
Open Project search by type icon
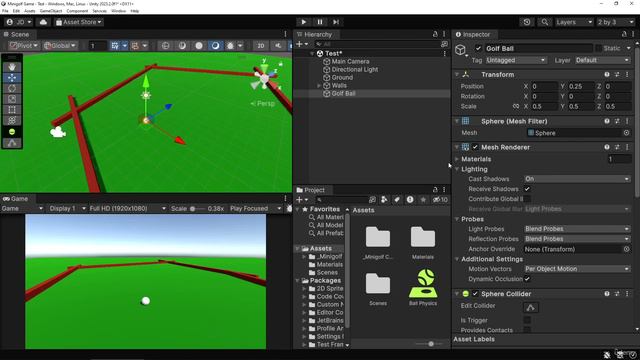tap(384, 200)
